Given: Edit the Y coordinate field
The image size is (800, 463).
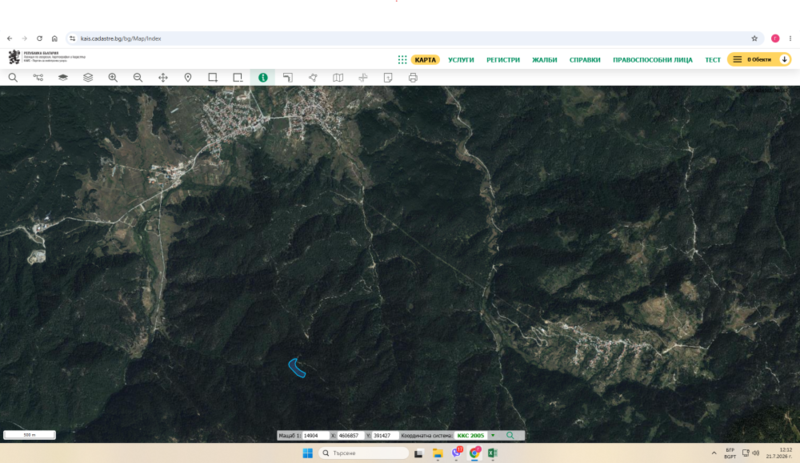Looking at the screenshot, I should (385, 435).
